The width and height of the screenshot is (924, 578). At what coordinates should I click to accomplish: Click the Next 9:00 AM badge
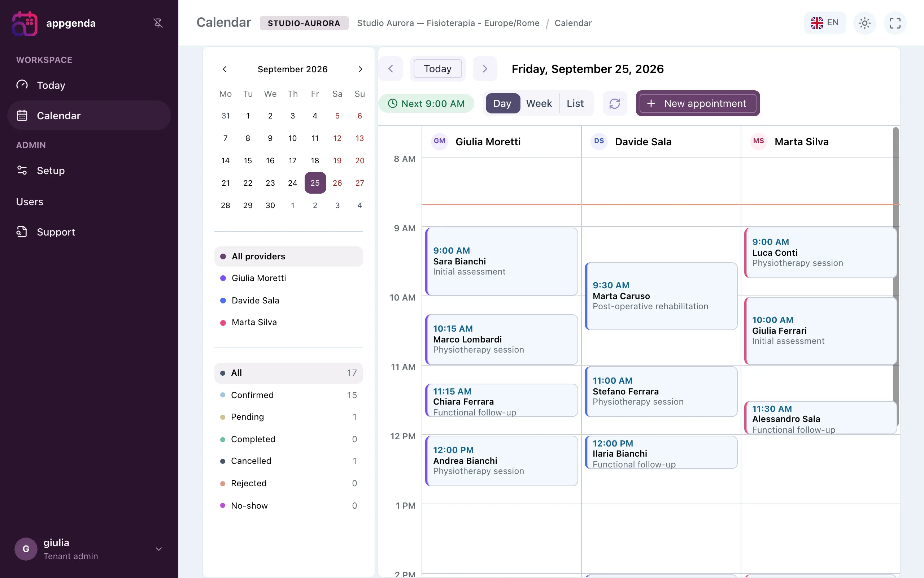426,104
